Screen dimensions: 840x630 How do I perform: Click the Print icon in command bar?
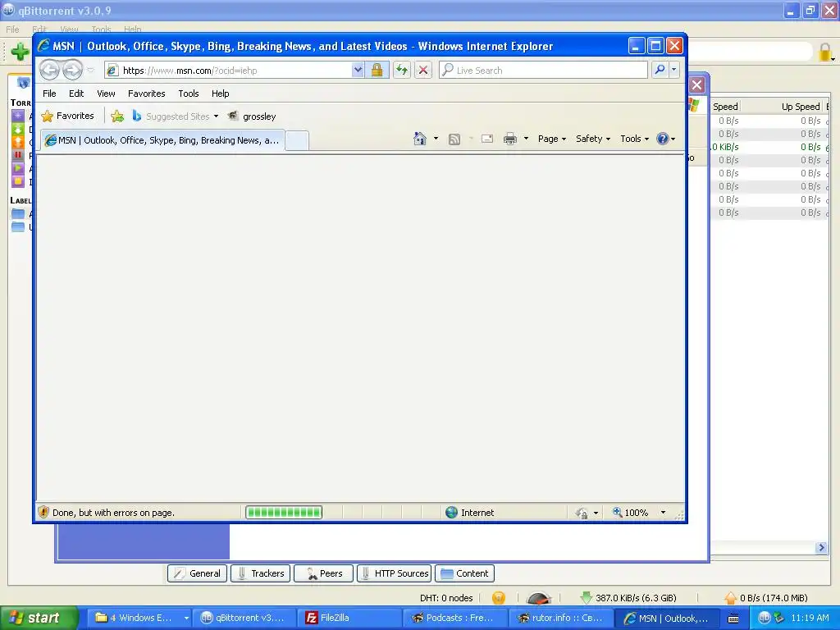(510, 139)
